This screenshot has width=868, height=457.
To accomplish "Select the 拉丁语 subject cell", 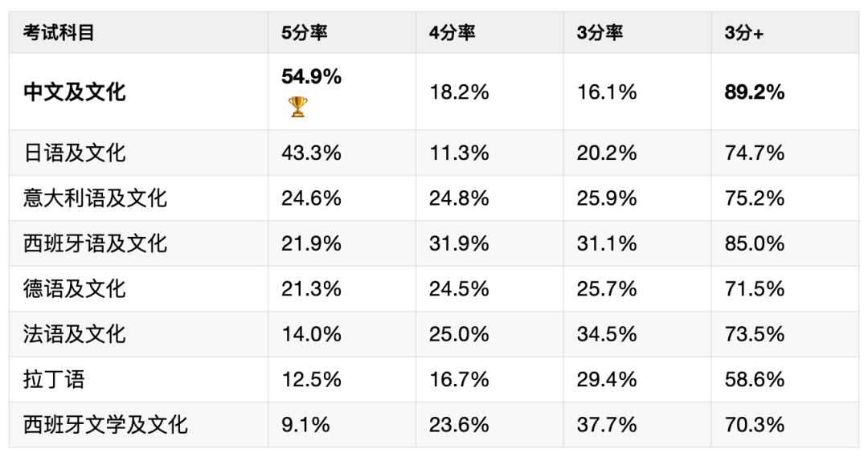I will [x=54, y=379].
